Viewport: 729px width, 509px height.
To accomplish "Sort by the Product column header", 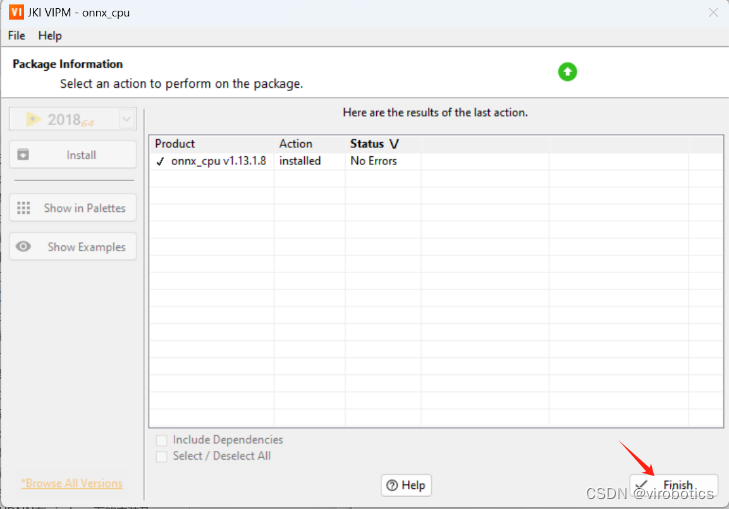I will [x=212, y=144].
